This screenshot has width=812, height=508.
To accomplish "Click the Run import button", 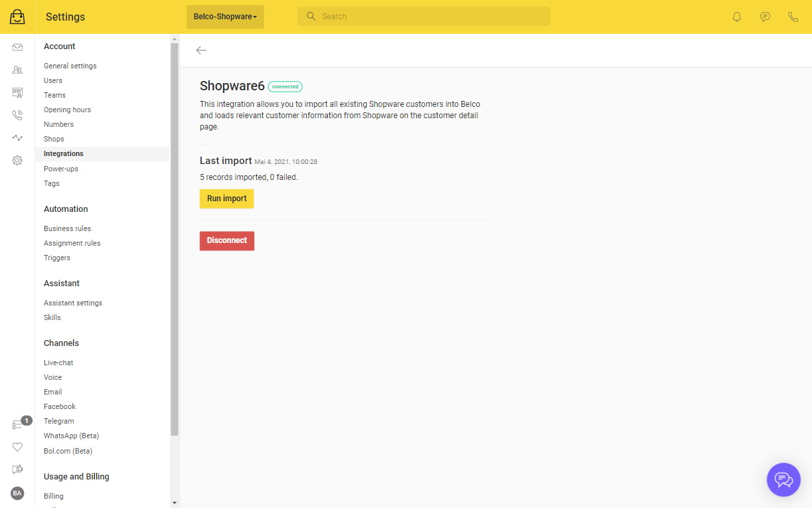I will pos(226,199).
